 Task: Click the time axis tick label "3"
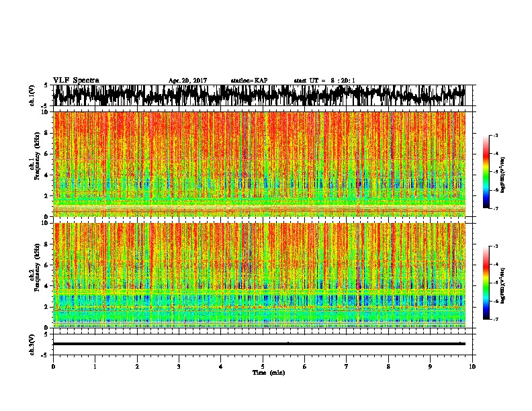point(179,367)
